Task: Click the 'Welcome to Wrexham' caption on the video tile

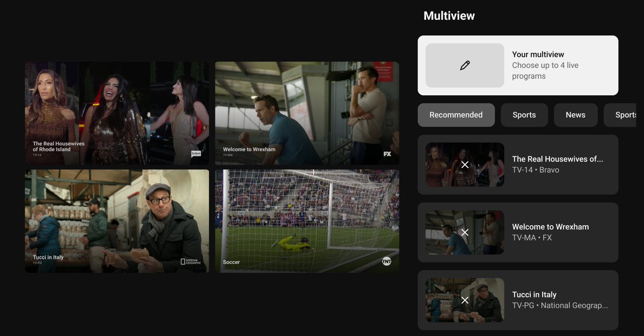Action: click(249, 149)
